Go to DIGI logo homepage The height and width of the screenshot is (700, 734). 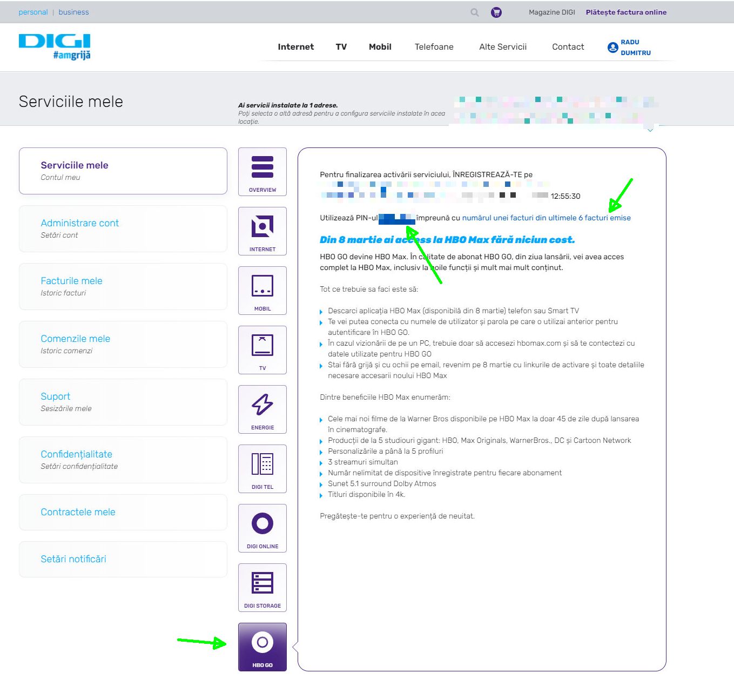tap(55, 47)
